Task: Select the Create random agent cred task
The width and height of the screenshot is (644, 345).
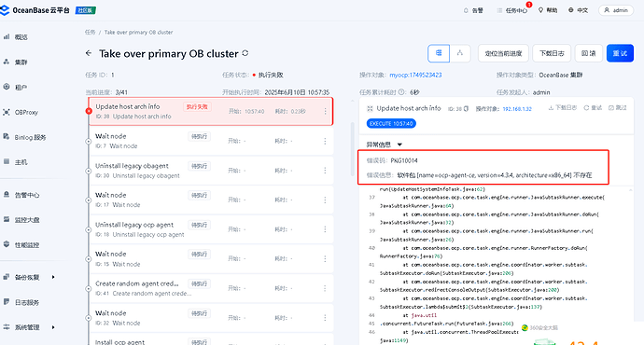Action: point(211,288)
